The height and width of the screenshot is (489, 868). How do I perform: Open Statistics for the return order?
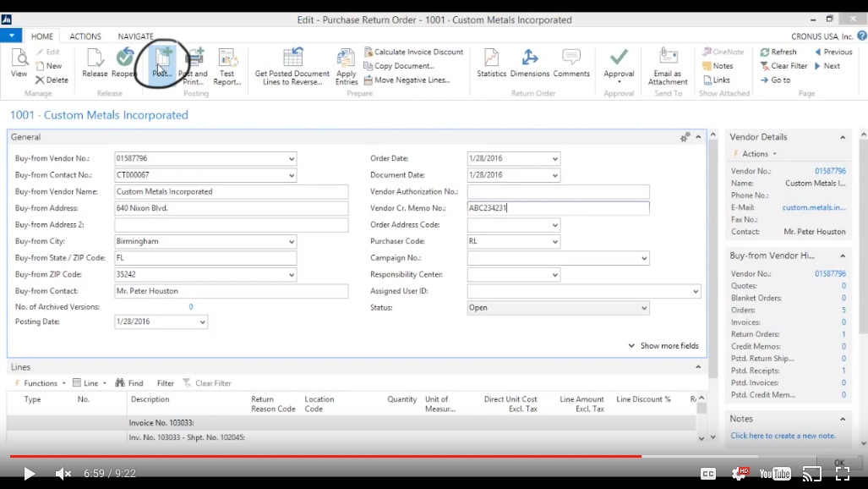[x=492, y=63]
